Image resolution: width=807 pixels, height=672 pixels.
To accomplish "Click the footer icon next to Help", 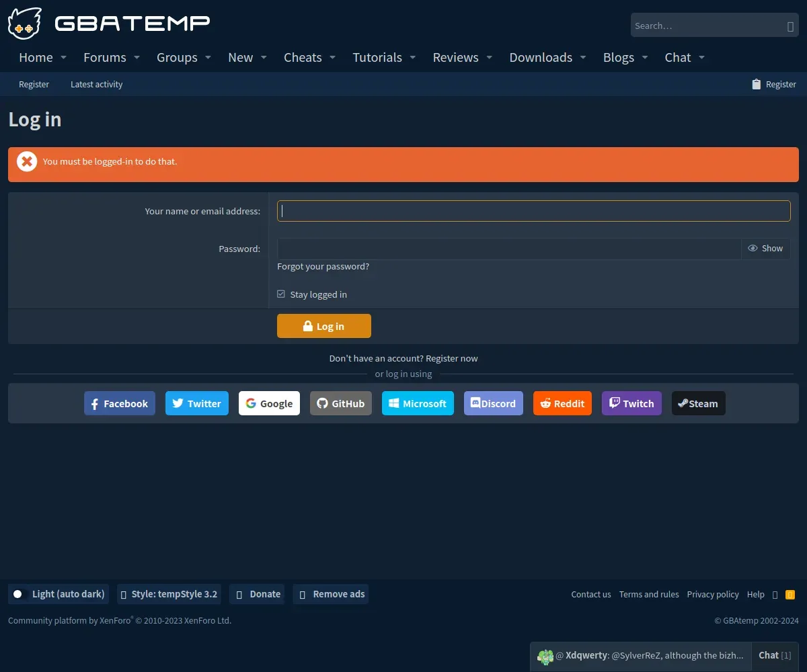I will tap(775, 594).
